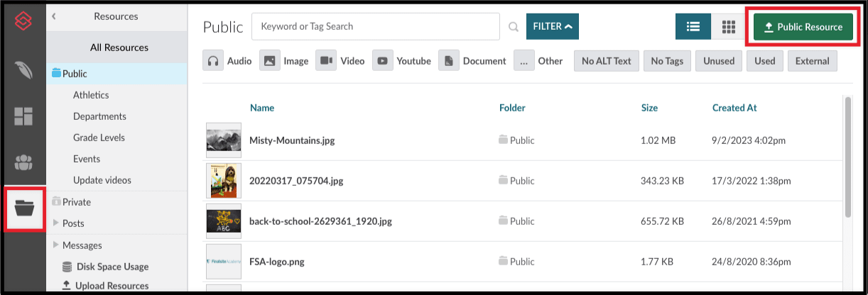The width and height of the screenshot is (868, 295).
Task: Open the Update videos folder
Action: 102,180
